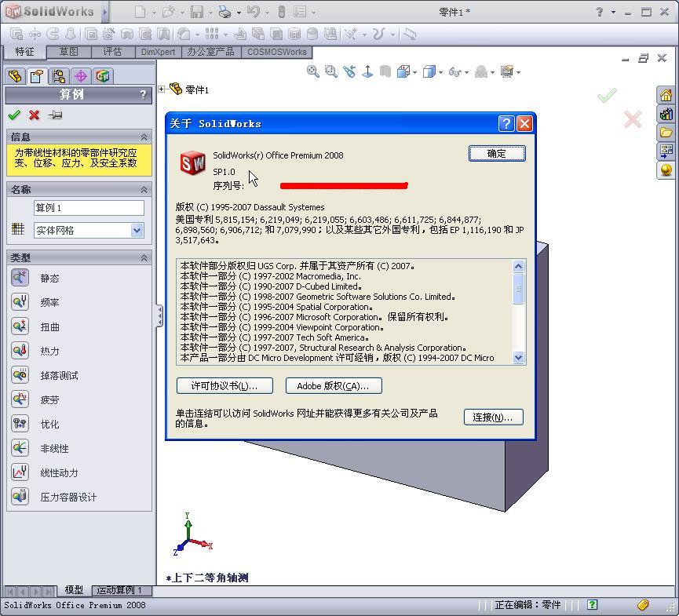Viewport: 679px width, 616px height.
Task: Choose the 扭曲 buckling study icon
Action: pyautogui.click(x=20, y=326)
